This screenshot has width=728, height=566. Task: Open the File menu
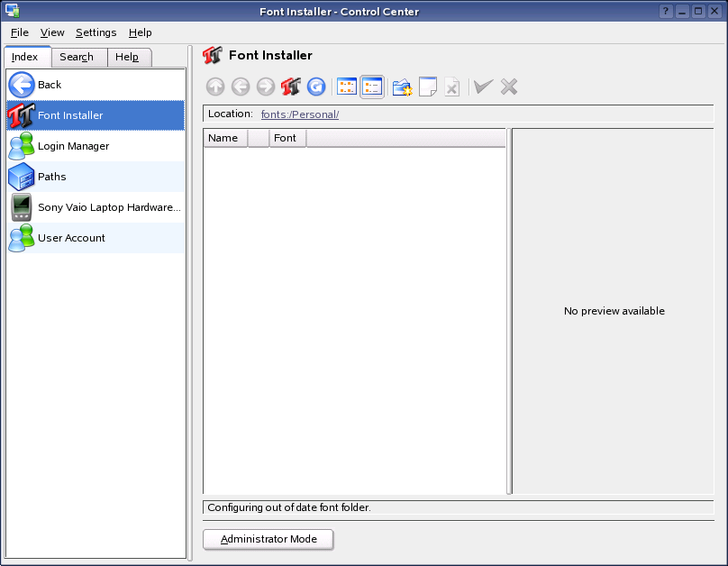(20, 32)
